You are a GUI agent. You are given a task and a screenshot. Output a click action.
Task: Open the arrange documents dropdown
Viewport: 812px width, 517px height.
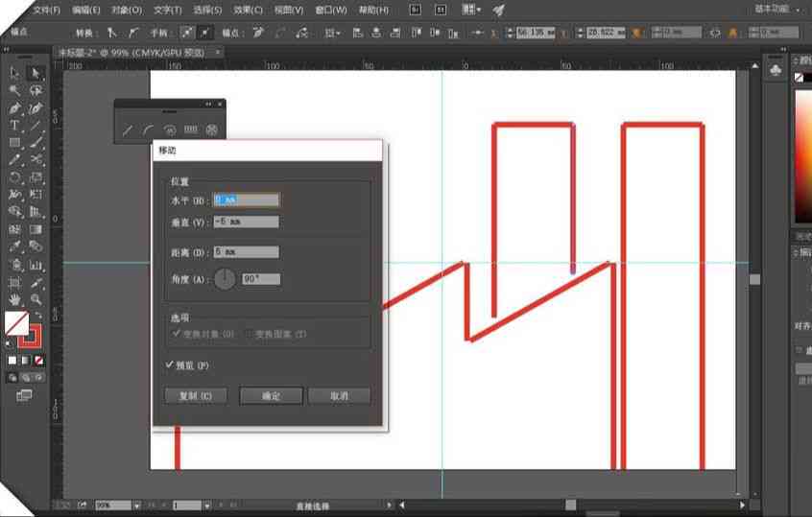click(x=470, y=10)
